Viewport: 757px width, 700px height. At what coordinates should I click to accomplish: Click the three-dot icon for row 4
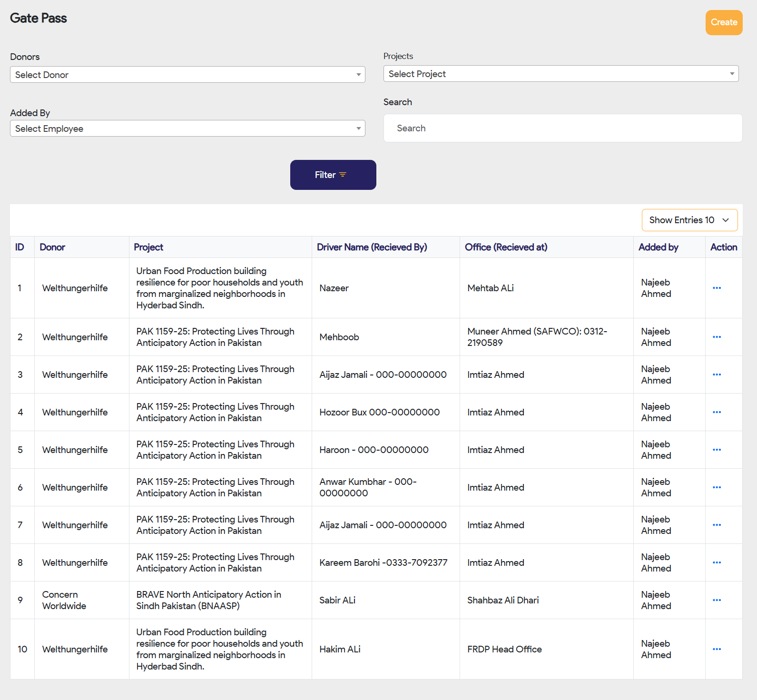pos(717,412)
